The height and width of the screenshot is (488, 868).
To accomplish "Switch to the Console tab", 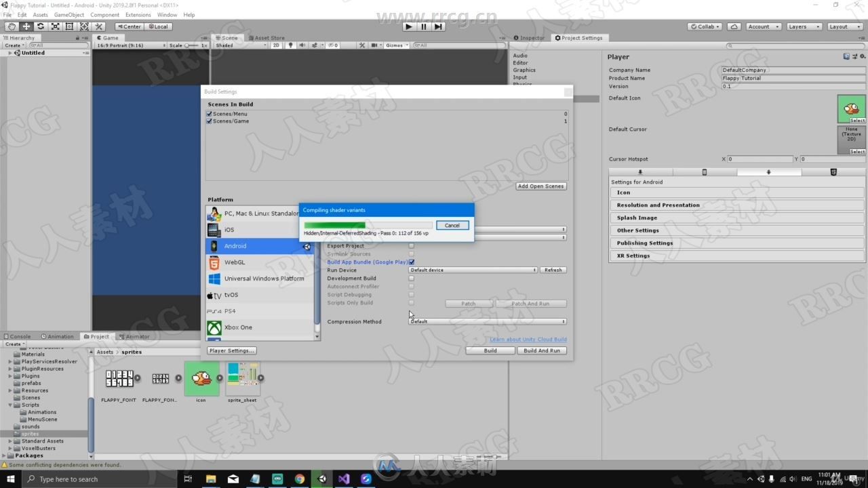I will (18, 336).
